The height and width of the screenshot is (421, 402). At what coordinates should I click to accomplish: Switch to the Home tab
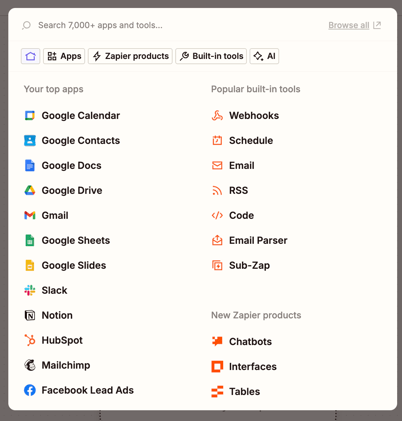point(31,56)
